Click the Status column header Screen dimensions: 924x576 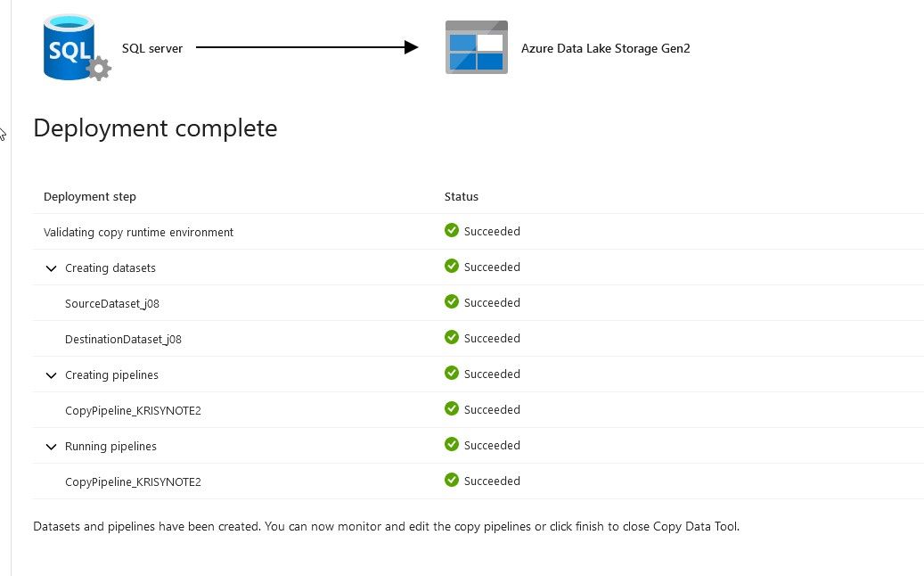[462, 197]
